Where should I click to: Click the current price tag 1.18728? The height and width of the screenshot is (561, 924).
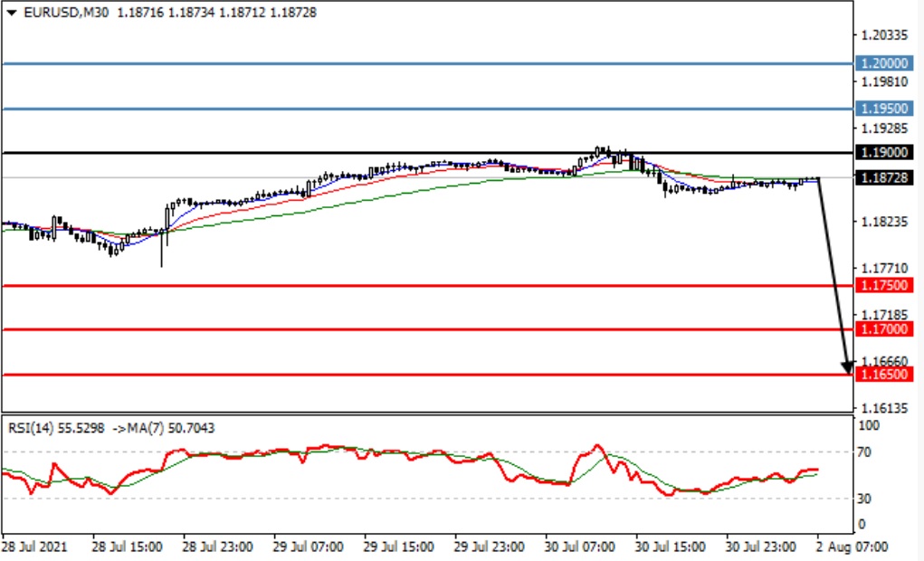coord(884,178)
